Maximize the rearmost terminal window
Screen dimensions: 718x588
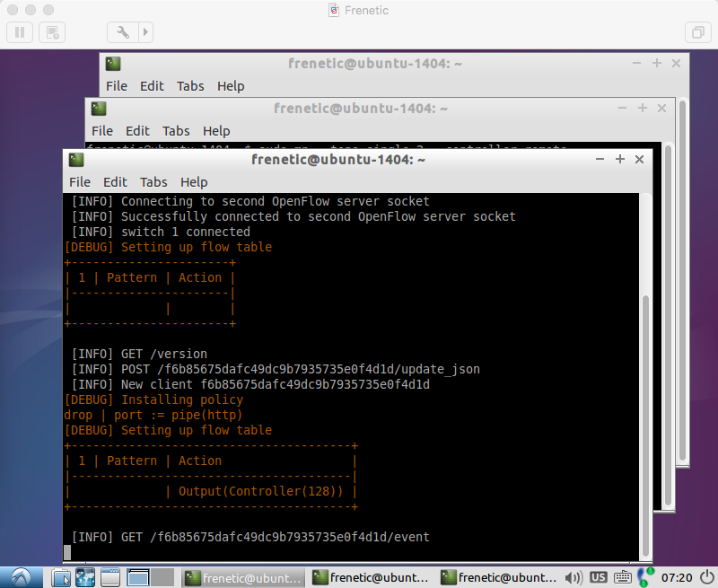point(657,63)
